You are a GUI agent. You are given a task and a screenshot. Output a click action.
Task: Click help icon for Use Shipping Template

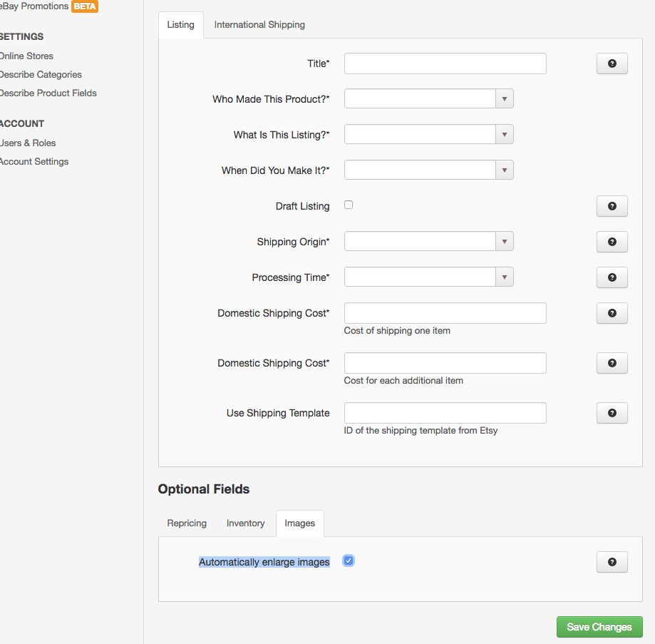point(612,413)
